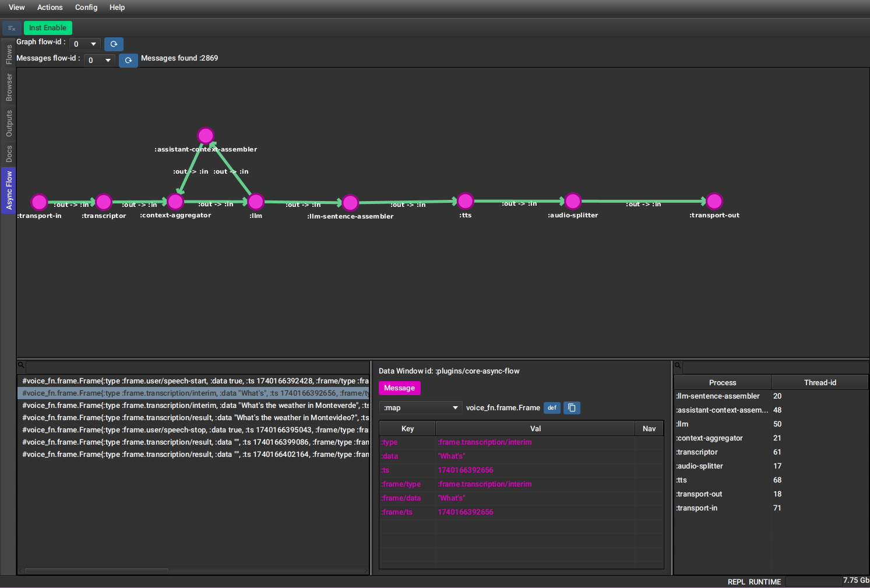Select the :llm process row
The height and width of the screenshot is (588, 870).
point(771,424)
